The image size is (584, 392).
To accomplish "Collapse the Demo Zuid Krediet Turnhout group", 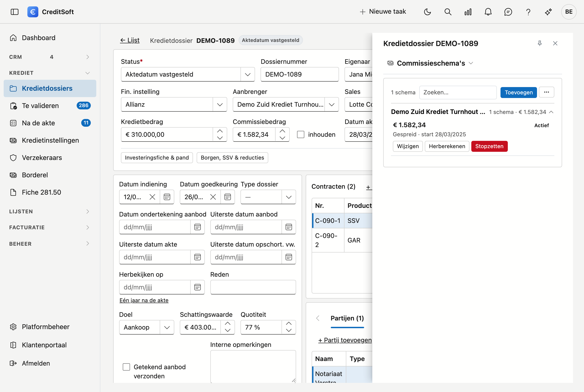I will click(551, 112).
